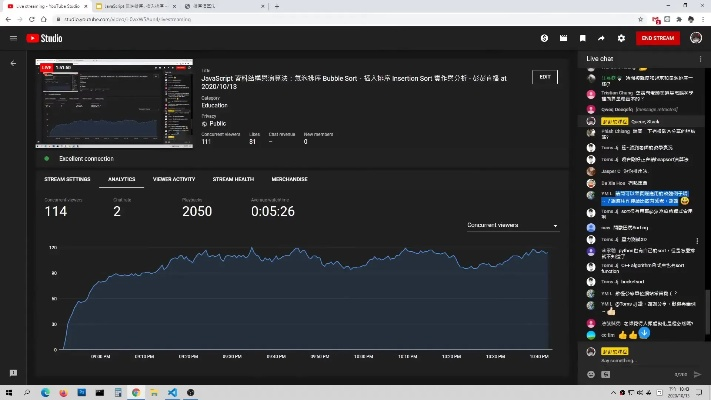Click the EDIT button for stream details
The image size is (711, 400).
[544, 77]
